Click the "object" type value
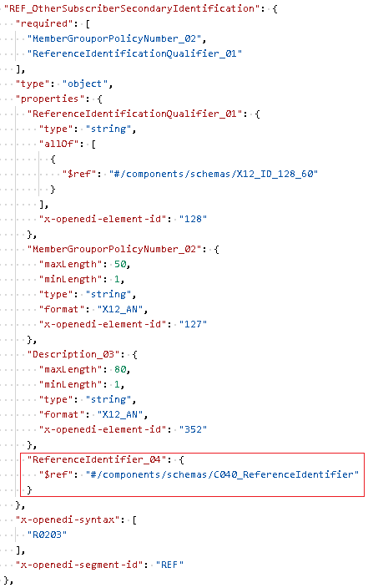 tap(84, 84)
